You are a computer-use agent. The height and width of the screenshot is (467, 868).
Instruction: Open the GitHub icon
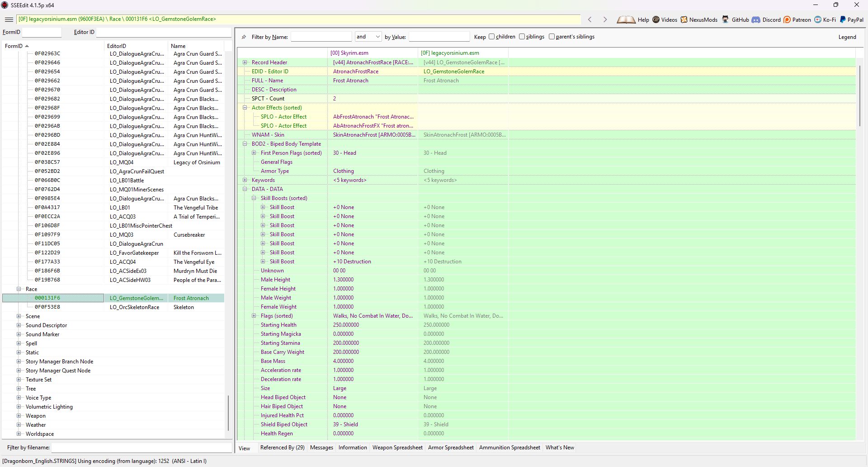[x=725, y=19]
